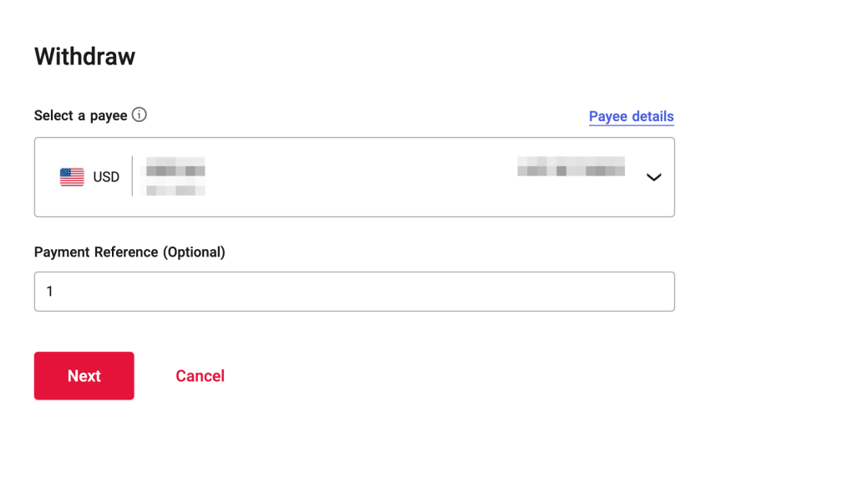Click the US flag icon in payee selector
This screenshot has height=478, width=868.
[72, 177]
